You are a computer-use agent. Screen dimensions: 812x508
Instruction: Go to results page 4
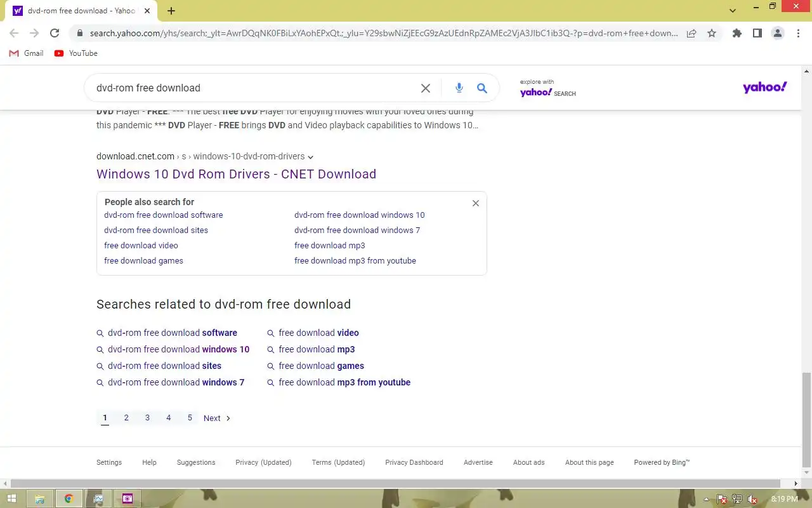(168, 418)
